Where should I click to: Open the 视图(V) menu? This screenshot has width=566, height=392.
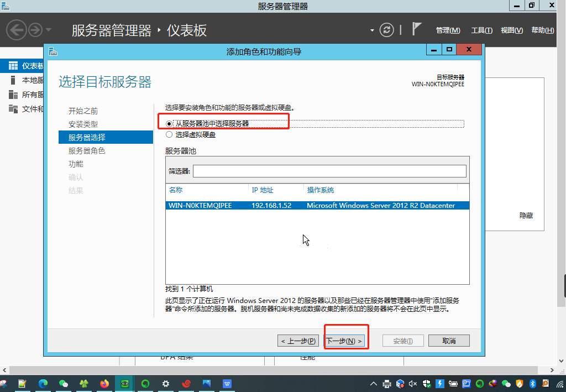(511, 30)
